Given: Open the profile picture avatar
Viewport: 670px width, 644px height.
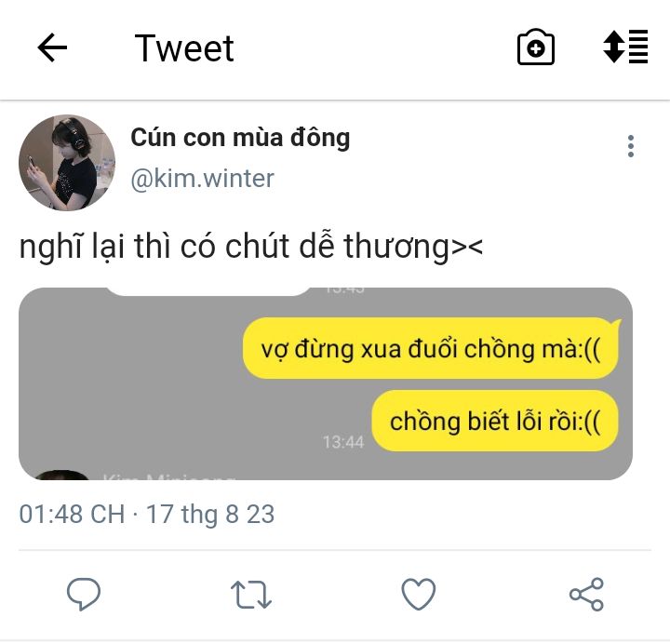Looking at the screenshot, I should [67, 163].
